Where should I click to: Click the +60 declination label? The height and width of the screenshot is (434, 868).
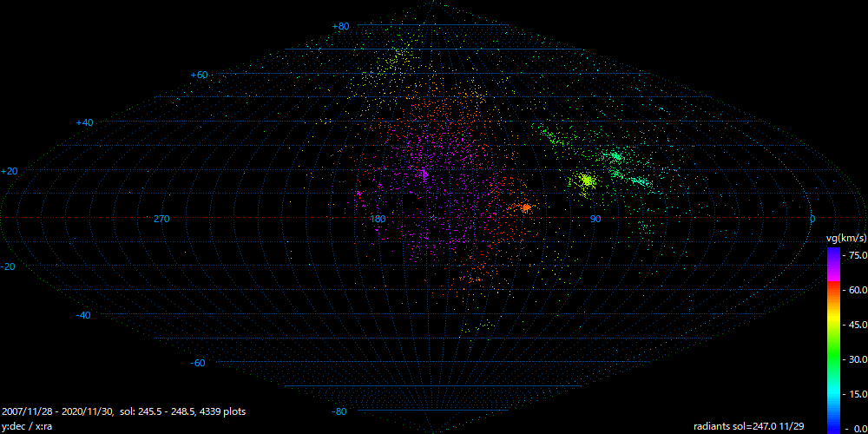click(x=199, y=75)
